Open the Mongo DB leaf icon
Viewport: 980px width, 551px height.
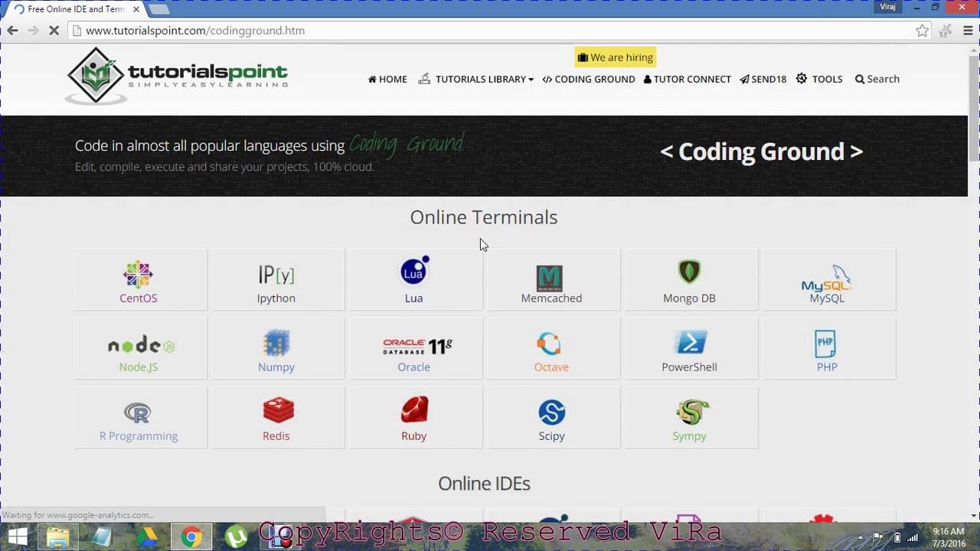click(689, 272)
